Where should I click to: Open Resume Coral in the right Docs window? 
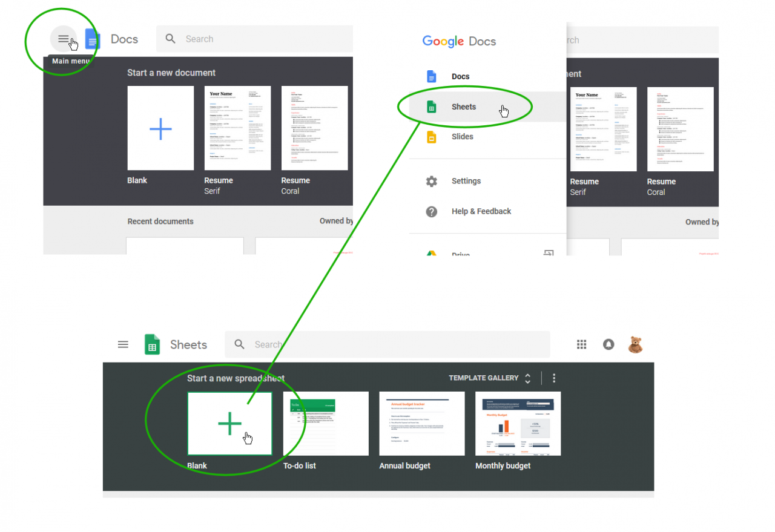tap(681, 130)
